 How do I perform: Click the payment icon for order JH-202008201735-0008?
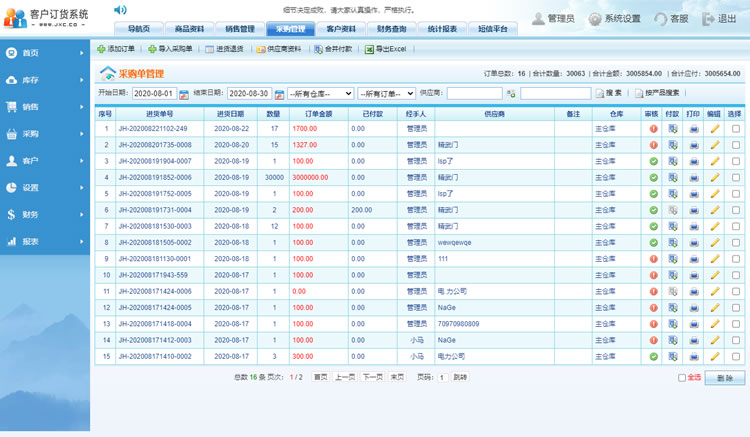673,145
